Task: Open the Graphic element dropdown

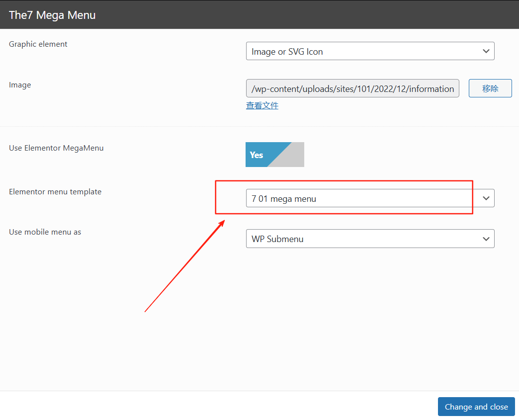Action: (x=370, y=51)
